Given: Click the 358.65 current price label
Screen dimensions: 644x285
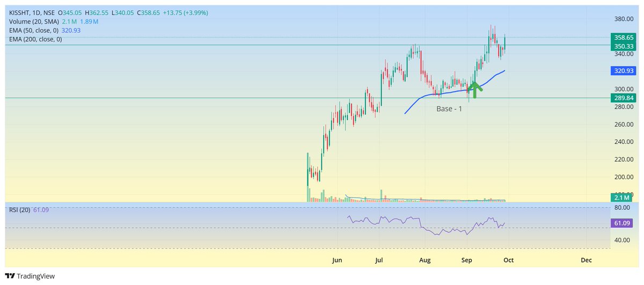Looking at the screenshot, I should (x=624, y=38).
